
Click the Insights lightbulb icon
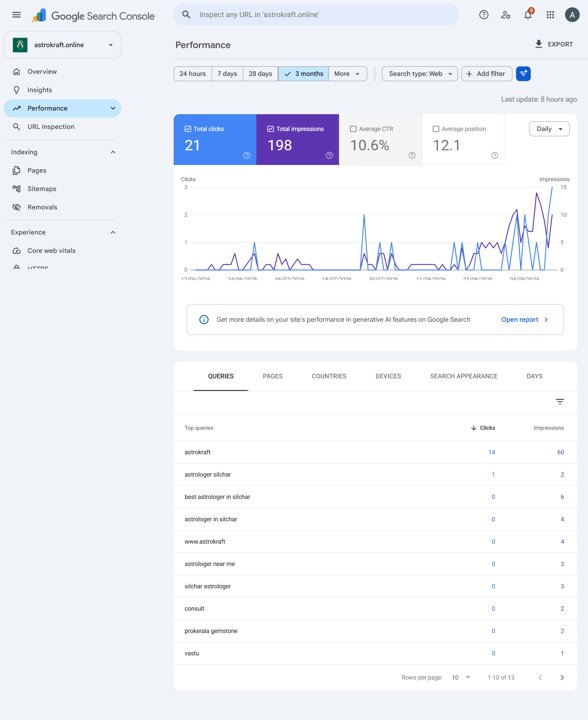[x=16, y=90]
